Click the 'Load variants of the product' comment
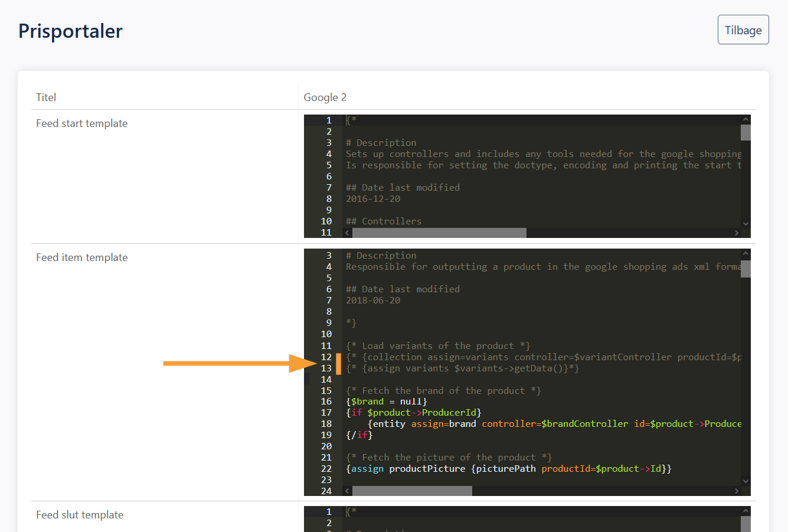Viewport: 788px width, 532px height. (438, 346)
